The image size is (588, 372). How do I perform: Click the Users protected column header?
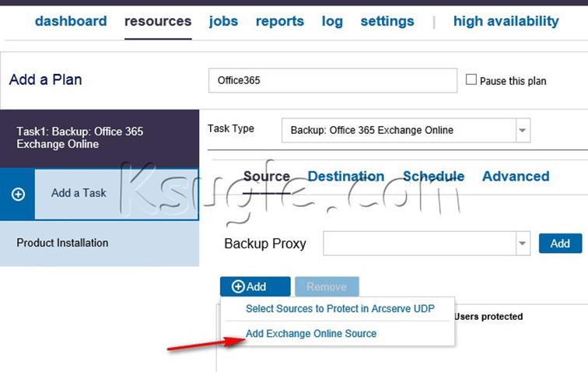pyautogui.click(x=488, y=317)
